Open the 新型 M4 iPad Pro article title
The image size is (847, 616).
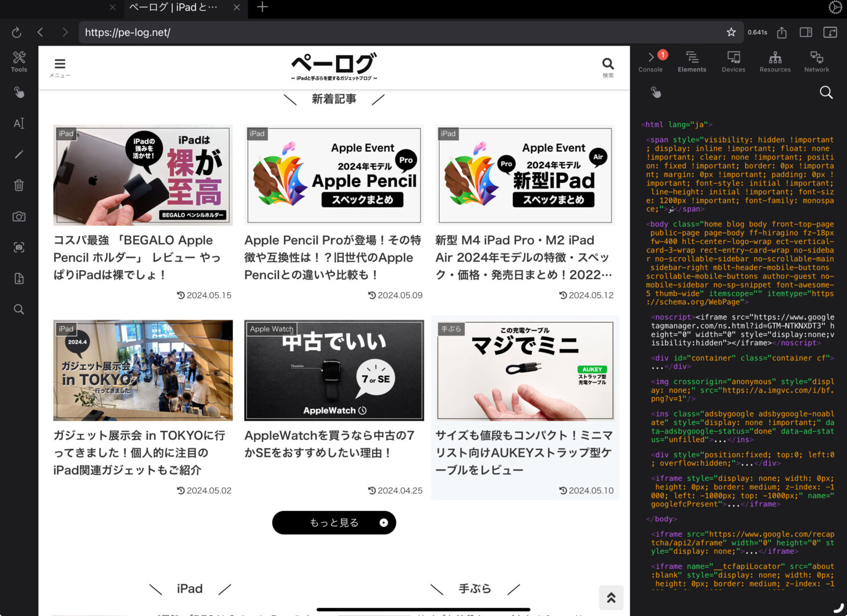tap(524, 257)
